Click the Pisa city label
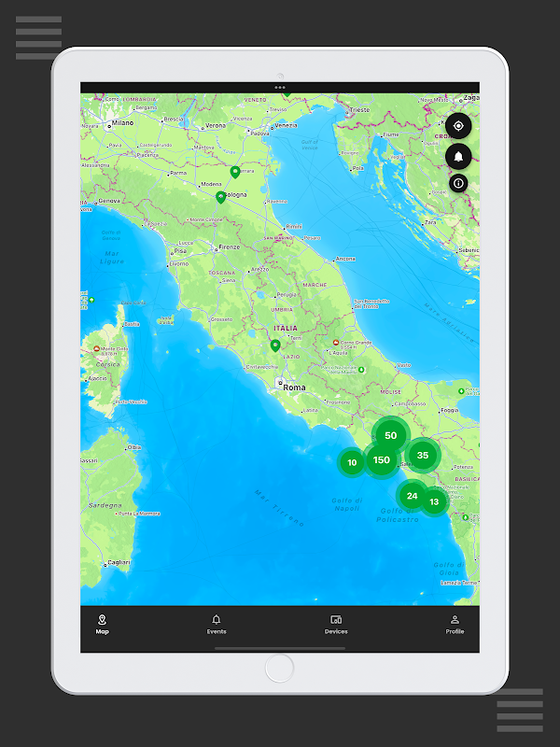This screenshot has width=560, height=747. tap(180, 250)
